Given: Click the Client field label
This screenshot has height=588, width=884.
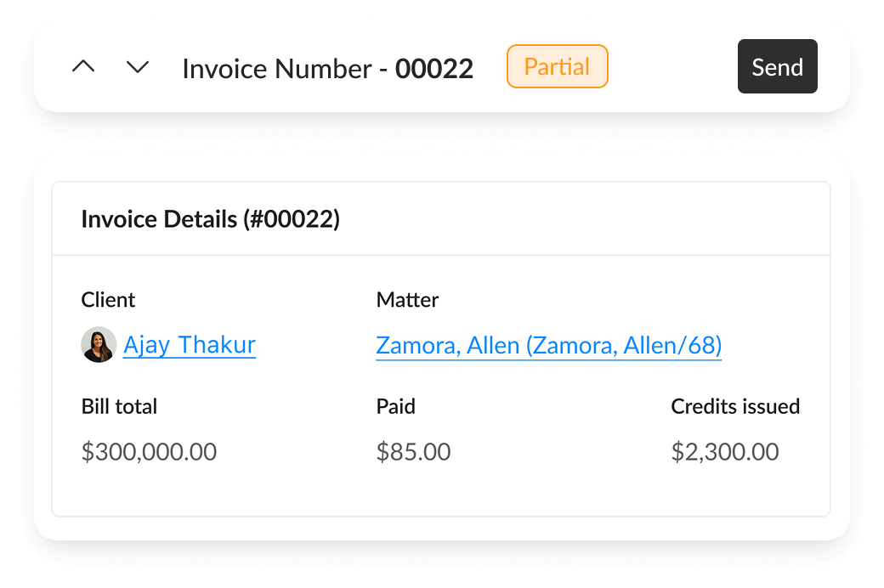Looking at the screenshot, I should (108, 300).
